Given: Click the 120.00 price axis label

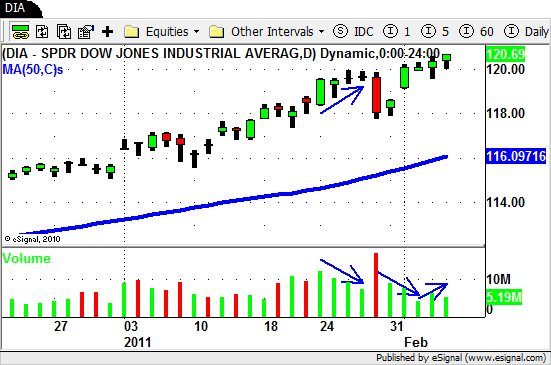Looking at the screenshot, I should pyautogui.click(x=506, y=70).
